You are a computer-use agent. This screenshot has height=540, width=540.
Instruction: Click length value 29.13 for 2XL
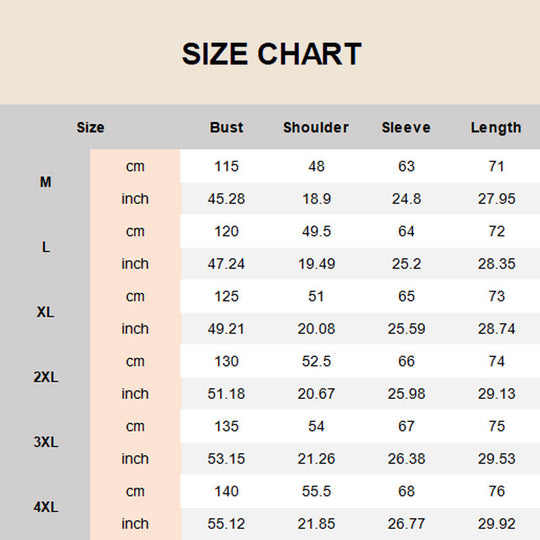coord(496,394)
